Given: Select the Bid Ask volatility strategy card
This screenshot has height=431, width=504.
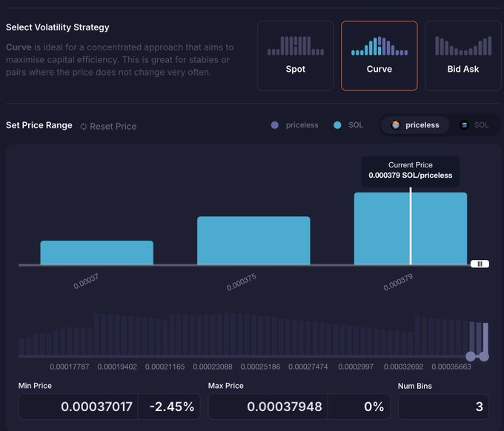Looking at the screenshot, I should click(x=463, y=56).
